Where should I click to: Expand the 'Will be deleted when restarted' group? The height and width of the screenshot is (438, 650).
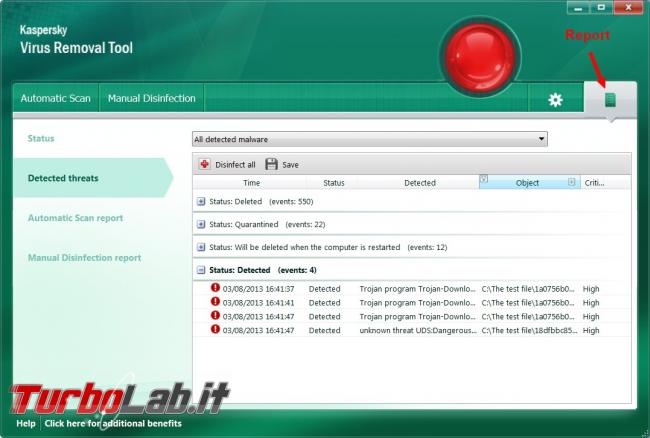[x=201, y=247]
